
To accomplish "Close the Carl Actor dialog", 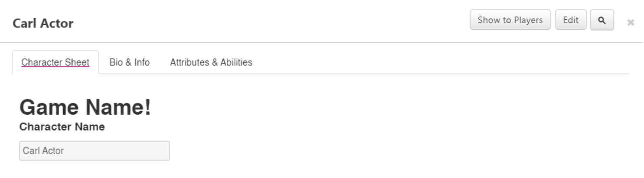I will point(630,22).
